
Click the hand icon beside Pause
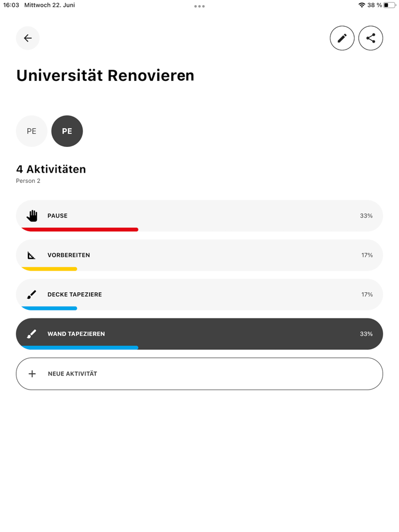[x=32, y=216]
